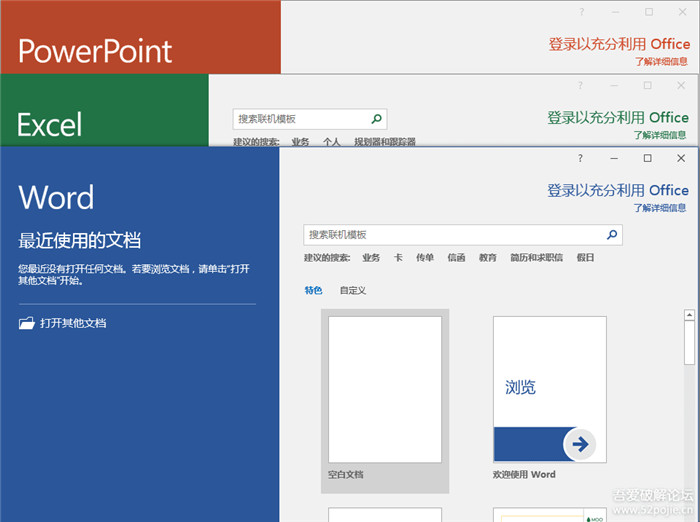This screenshot has height=522, width=700.
Task: Open the 欢迎使用 Word tour template
Action: [550, 389]
